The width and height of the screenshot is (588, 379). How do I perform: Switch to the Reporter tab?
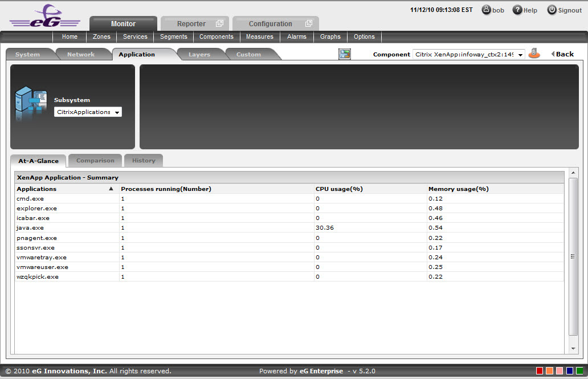[195, 23]
